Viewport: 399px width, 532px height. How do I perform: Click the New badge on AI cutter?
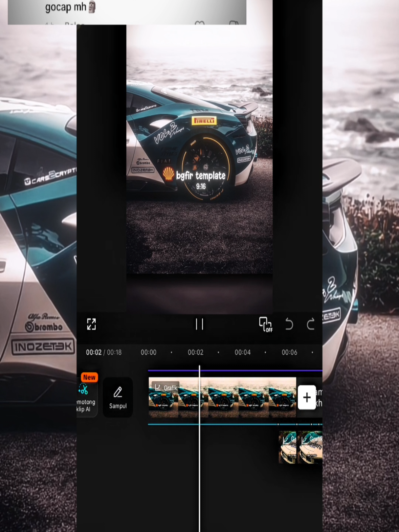coord(89,377)
